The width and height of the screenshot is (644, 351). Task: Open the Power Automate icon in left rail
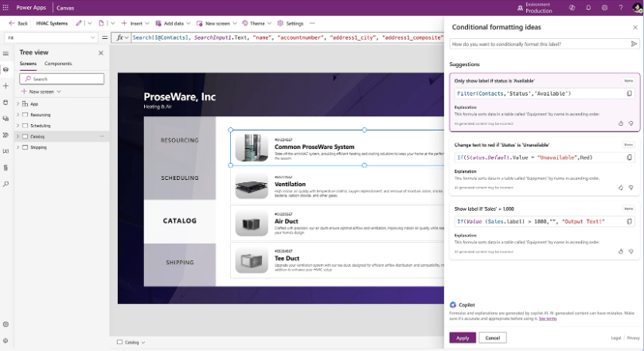point(6,135)
